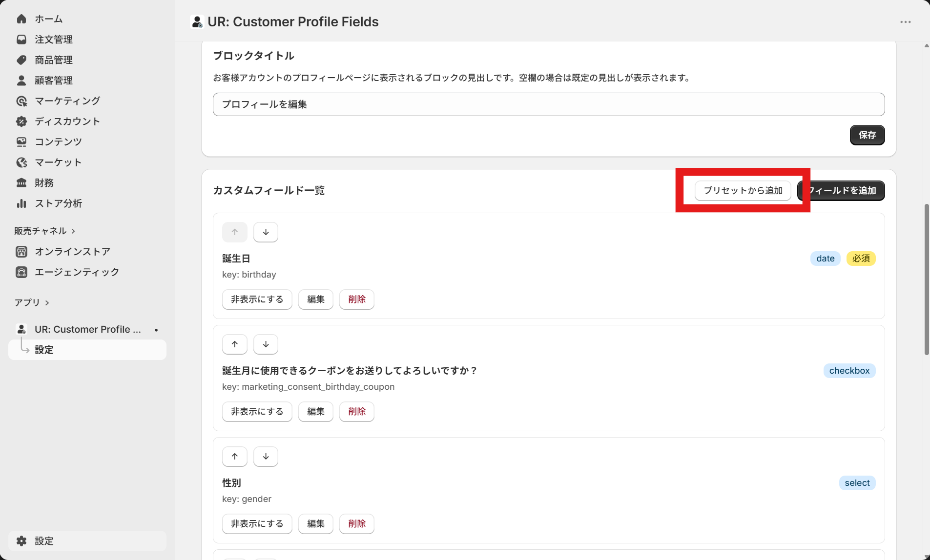Move 誕生日 field down with arrow

pos(266,232)
